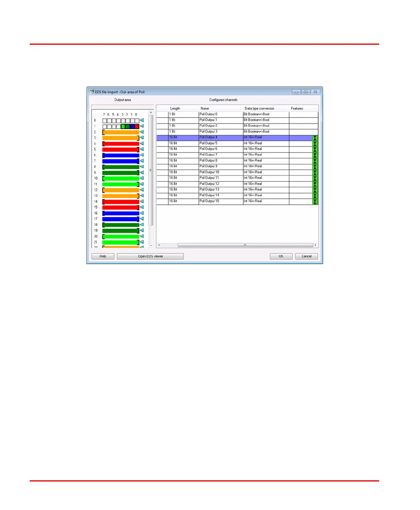Click the output area vertical scrollbar thumb
Screen dimensions: 420x510
[x=151, y=170]
